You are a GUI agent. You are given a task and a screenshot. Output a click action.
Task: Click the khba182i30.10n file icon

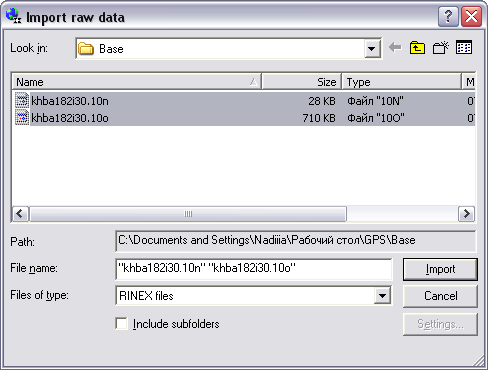pyautogui.click(x=22, y=101)
